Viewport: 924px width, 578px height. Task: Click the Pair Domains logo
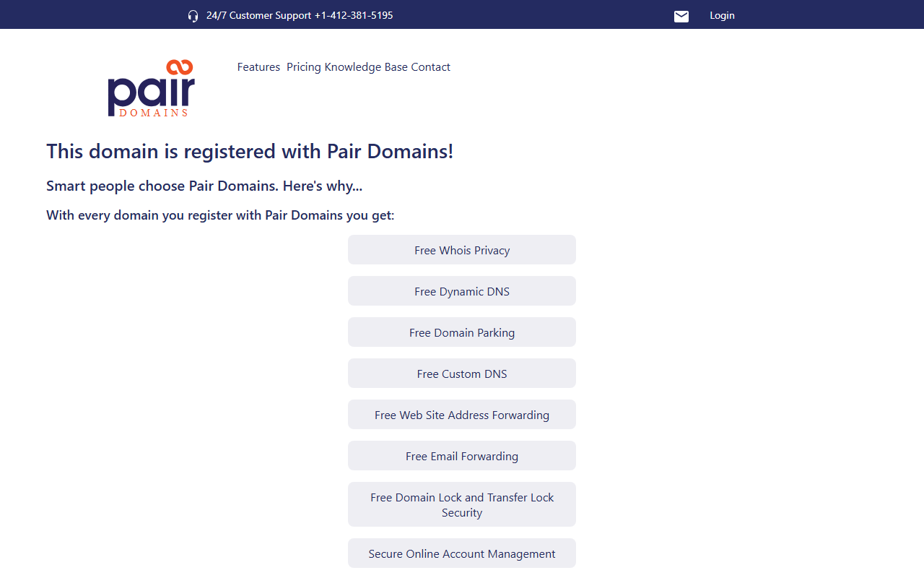152,88
